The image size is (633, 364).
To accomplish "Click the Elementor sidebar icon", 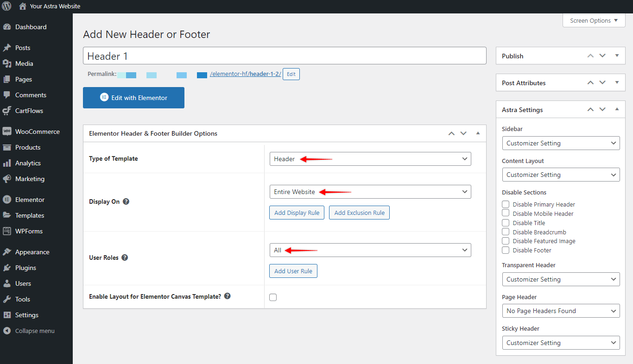I will pyautogui.click(x=7, y=200).
